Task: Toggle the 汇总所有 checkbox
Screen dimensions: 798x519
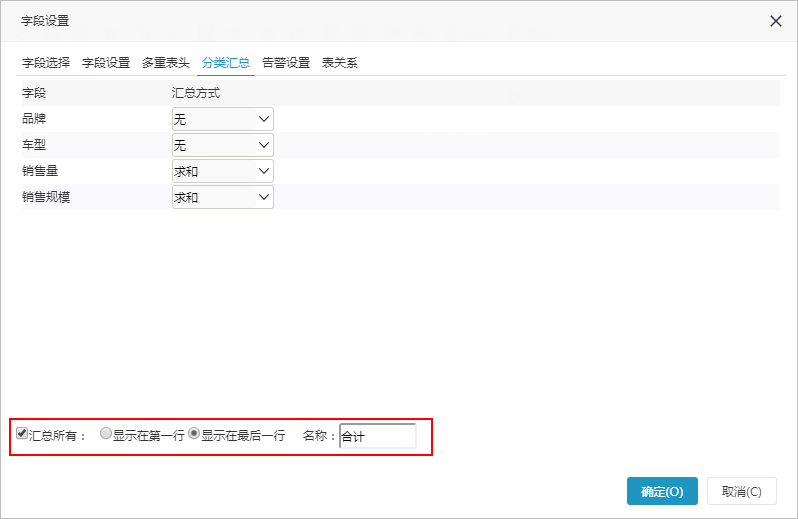Action: pyautogui.click(x=22, y=434)
